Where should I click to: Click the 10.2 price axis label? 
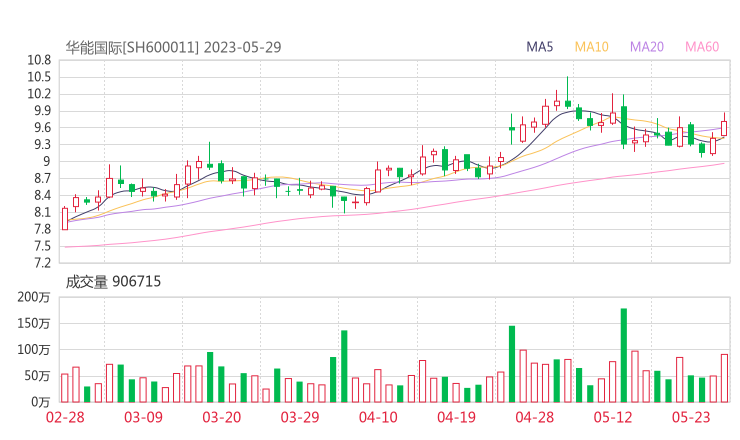(x=39, y=93)
